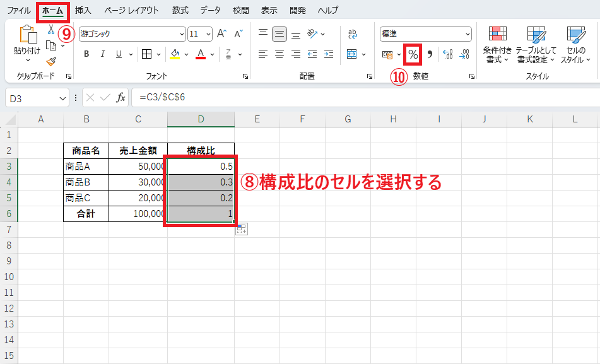Toggle center horizontal alignment
Image resolution: width=600 pixels, height=364 pixels.
click(279, 54)
